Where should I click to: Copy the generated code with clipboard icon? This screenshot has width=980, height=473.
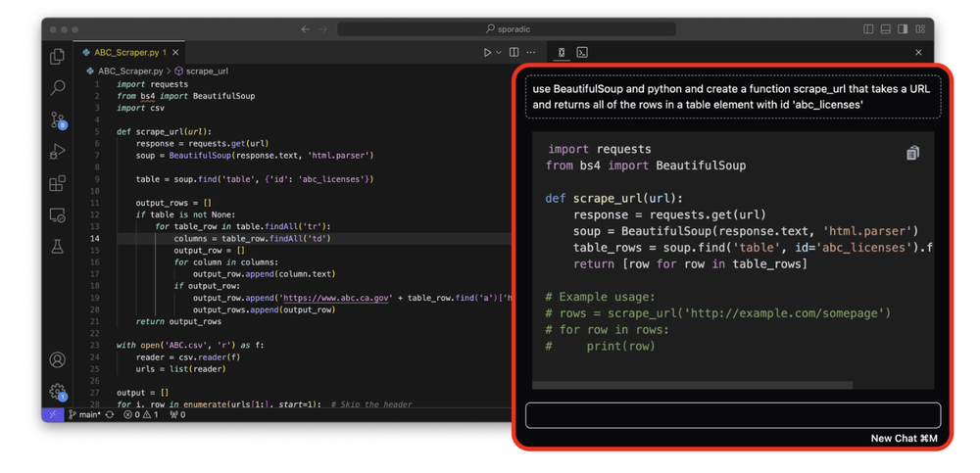click(912, 153)
